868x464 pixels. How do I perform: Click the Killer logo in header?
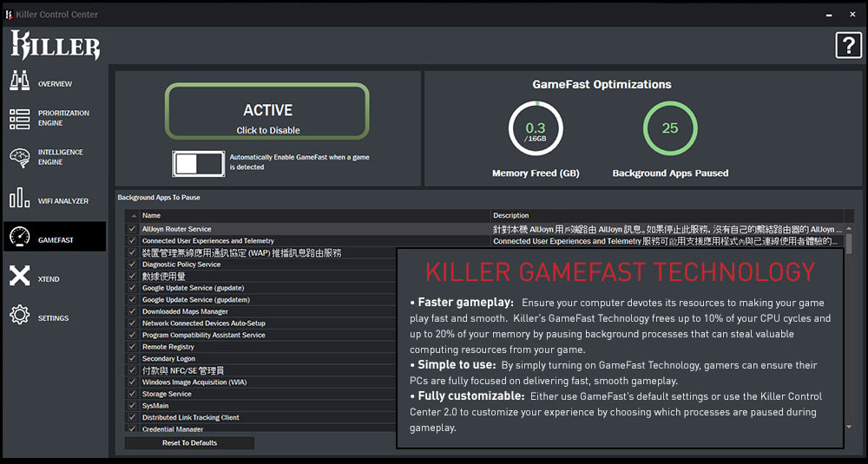click(56, 45)
